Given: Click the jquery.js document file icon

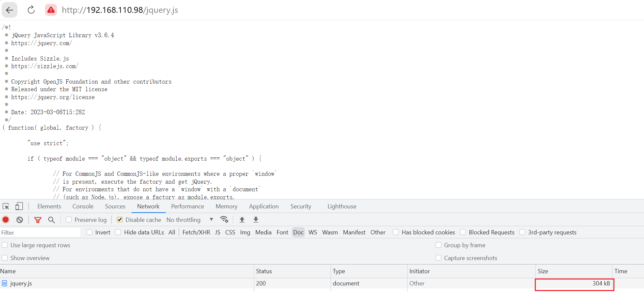Looking at the screenshot, I should [x=5, y=283].
